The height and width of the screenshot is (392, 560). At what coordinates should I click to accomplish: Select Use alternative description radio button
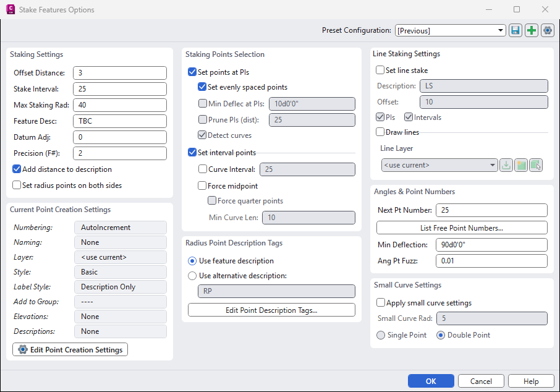(x=192, y=276)
